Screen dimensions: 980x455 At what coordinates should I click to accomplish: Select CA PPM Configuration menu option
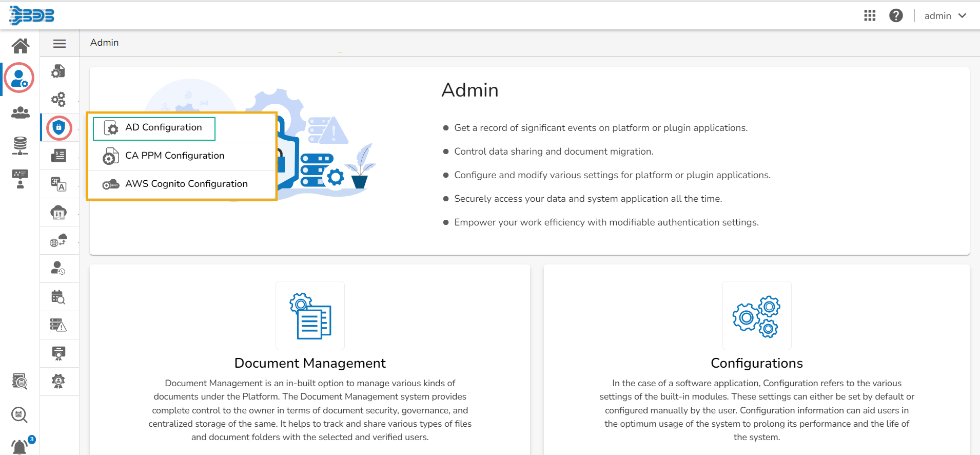click(x=182, y=156)
